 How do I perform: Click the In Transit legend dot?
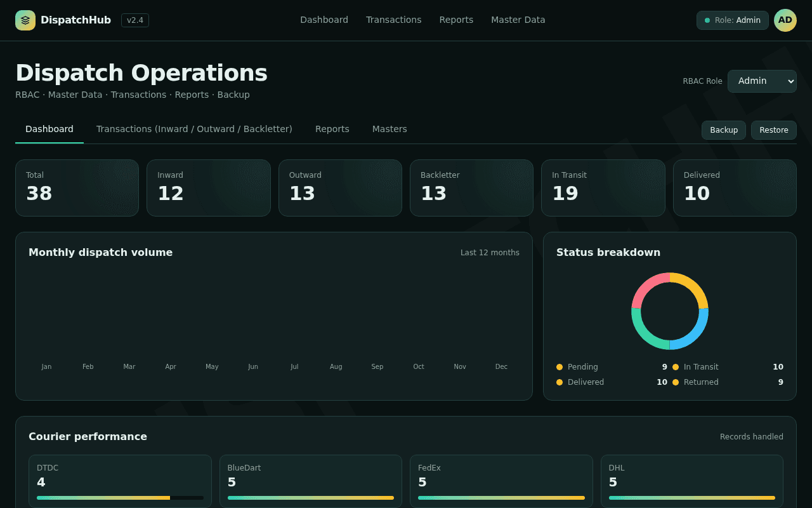point(676,367)
